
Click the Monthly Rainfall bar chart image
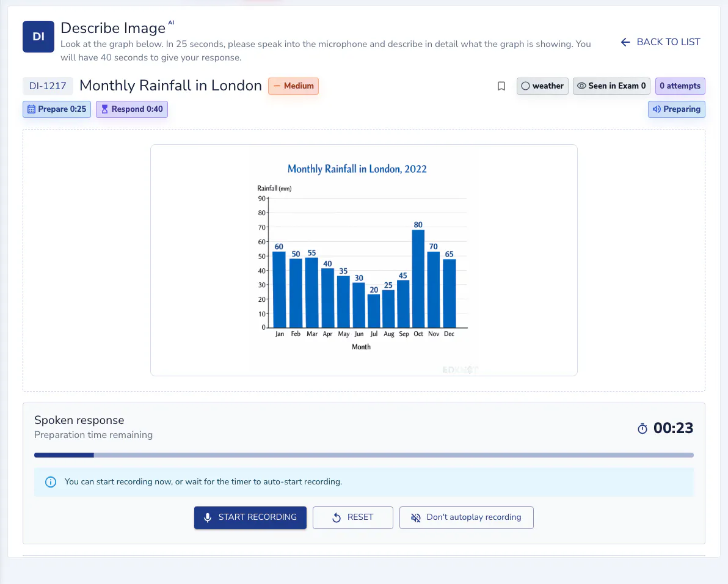[x=364, y=260]
